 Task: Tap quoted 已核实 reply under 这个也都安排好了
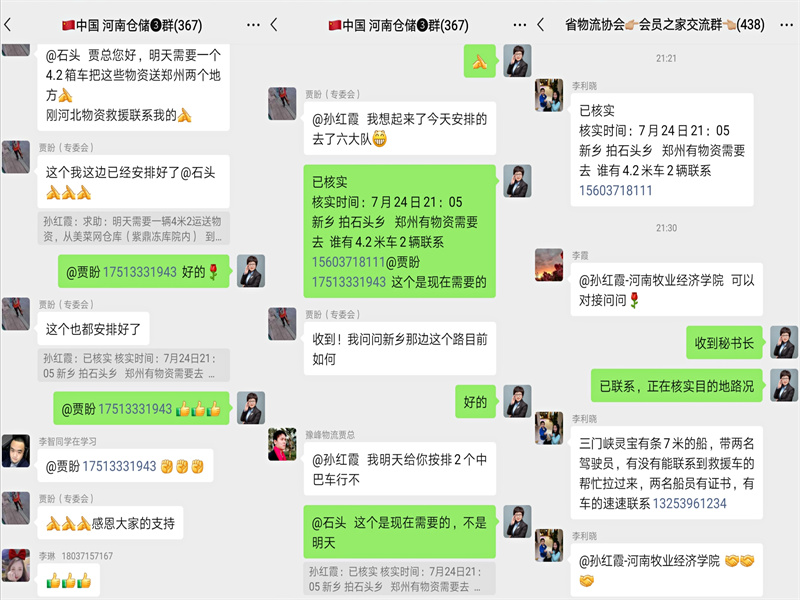click(x=133, y=365)
